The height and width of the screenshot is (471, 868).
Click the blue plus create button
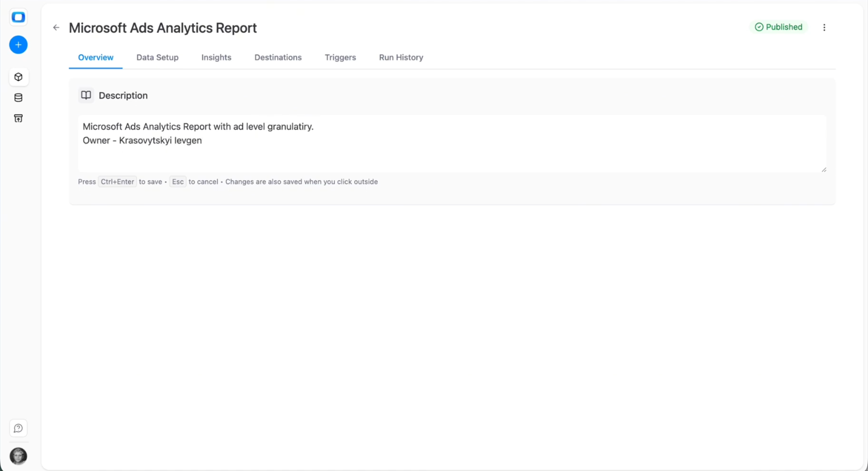click(x=18, y=45)
